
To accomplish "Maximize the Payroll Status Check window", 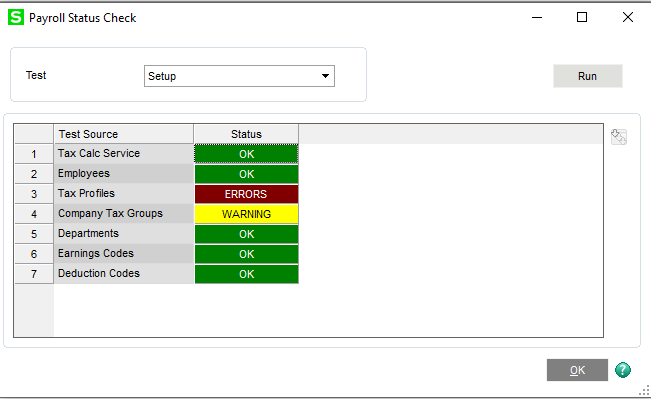I will pos(582,17).
